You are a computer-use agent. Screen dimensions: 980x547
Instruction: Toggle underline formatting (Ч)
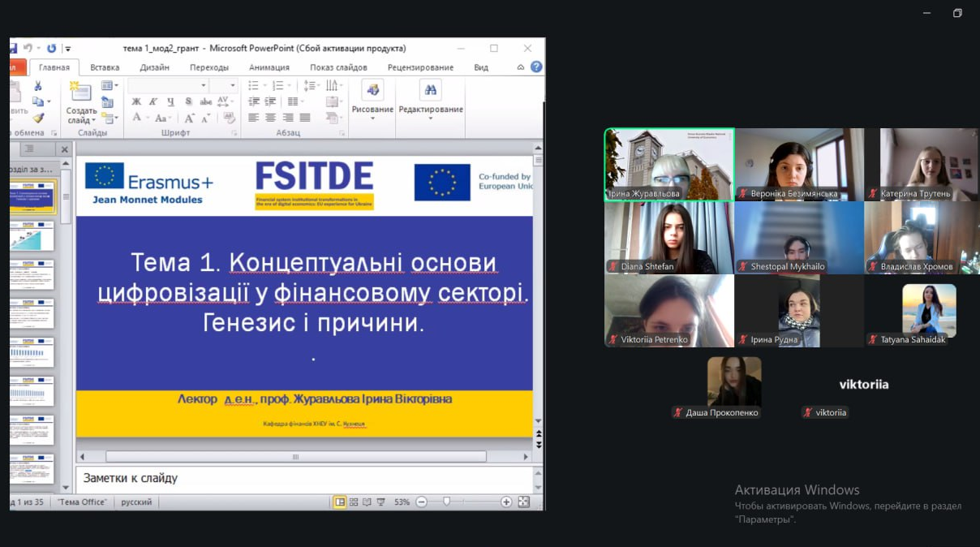click(170, 101)
